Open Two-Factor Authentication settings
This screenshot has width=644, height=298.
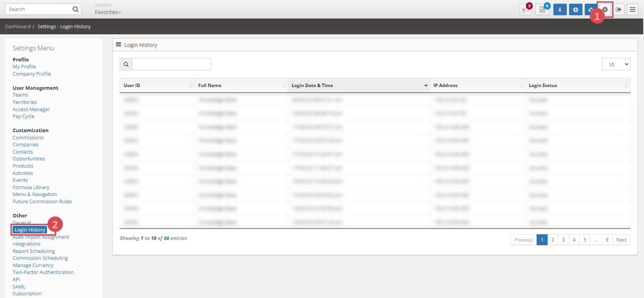pos(43,272)
